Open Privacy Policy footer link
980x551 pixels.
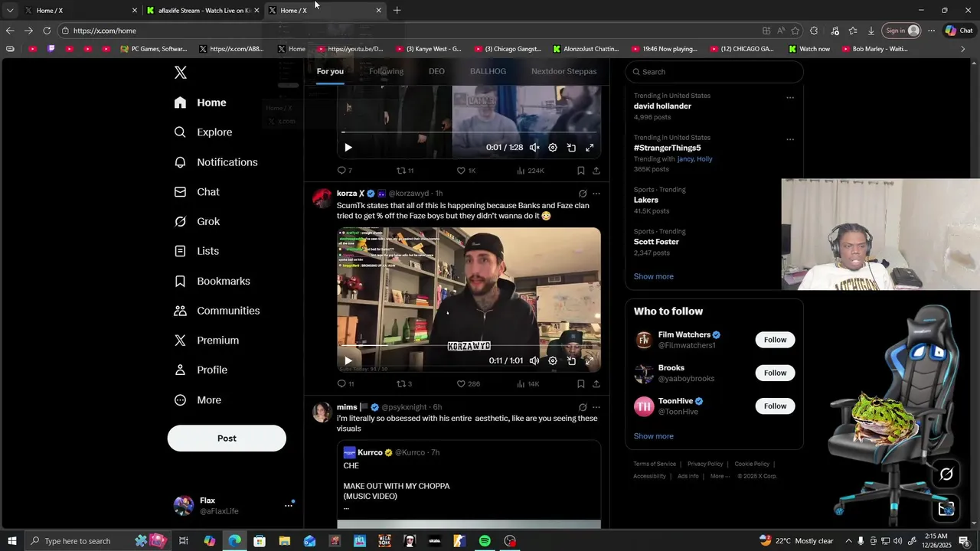point(704,464)
